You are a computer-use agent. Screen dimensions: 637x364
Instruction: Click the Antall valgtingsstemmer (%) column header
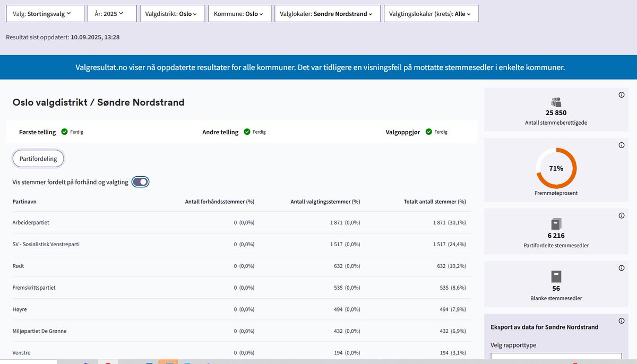click(x=325, y=202)
